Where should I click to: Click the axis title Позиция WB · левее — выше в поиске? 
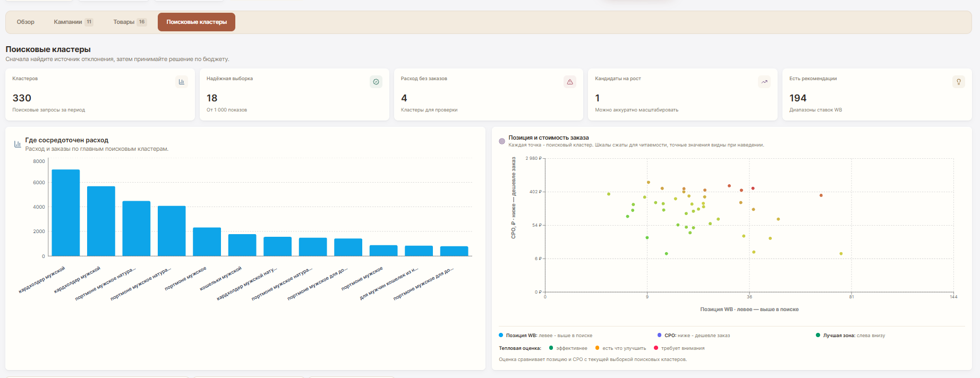749,310
